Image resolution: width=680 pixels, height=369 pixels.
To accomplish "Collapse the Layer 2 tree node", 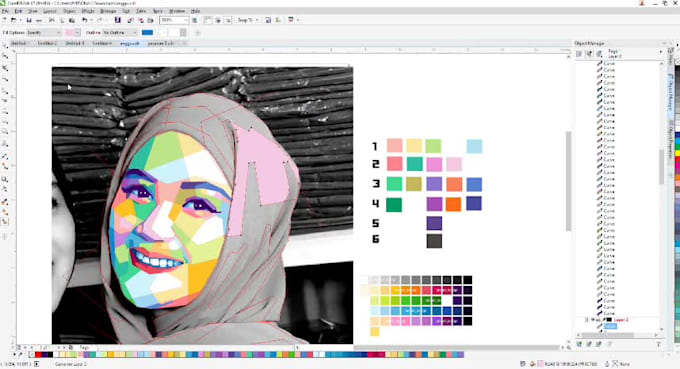I will point(586,320).
